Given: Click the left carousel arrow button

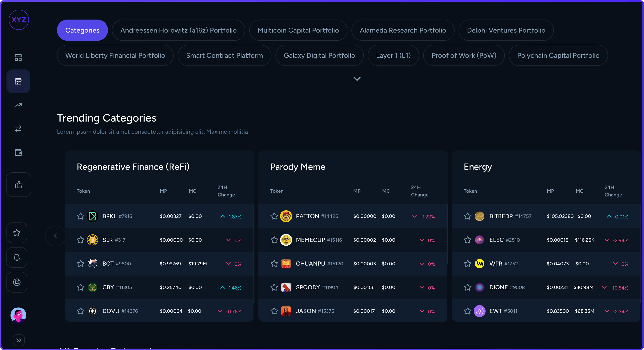Looking at the screenshot, I should (x=56, y=236).
